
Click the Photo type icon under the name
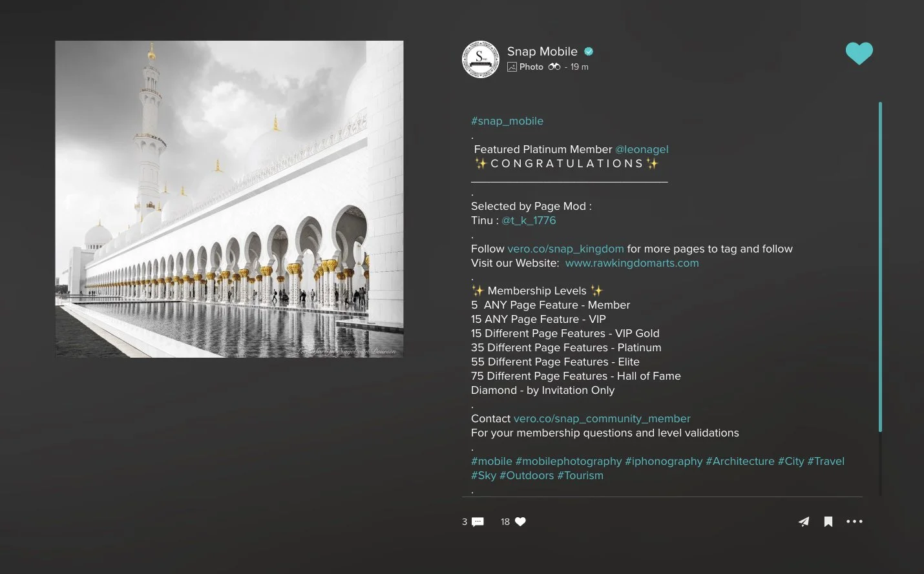click(512, 67)
